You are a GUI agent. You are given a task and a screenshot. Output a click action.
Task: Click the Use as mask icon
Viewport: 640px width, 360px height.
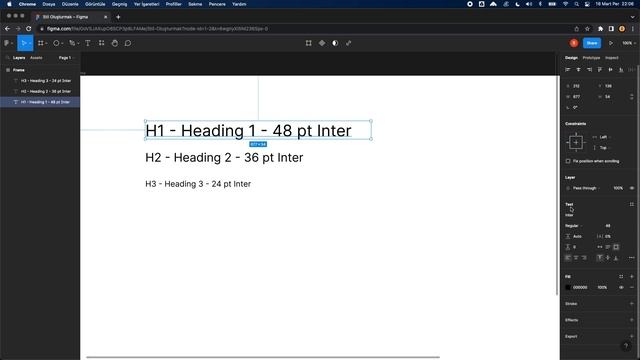[335, 43]
